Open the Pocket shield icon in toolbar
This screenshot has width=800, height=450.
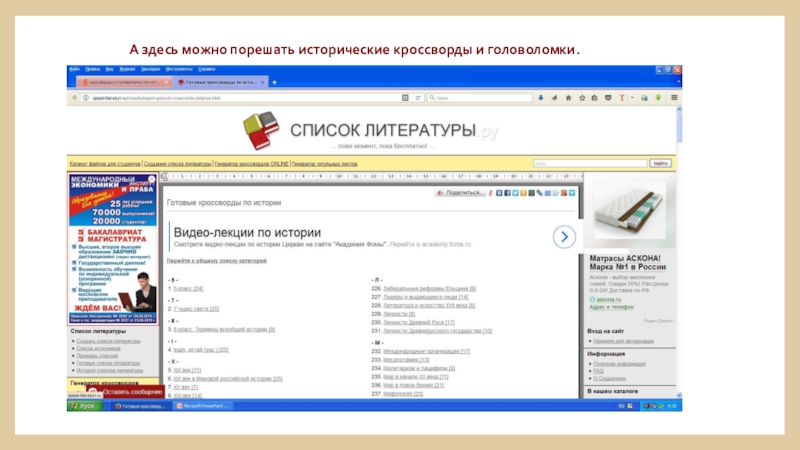(x=608, y=98)
